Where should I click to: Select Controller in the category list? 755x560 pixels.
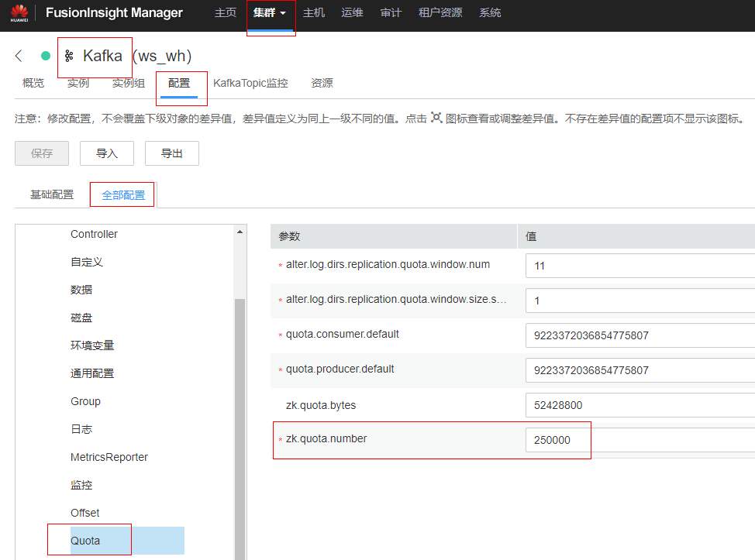tap(94, 234)
